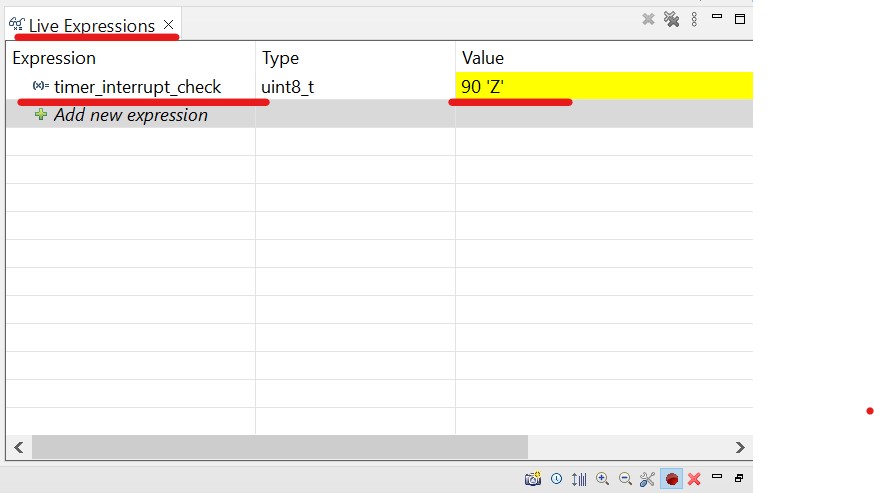Click the horizontal scrollbar thumb
874x493 pixels.
point(280,447)
